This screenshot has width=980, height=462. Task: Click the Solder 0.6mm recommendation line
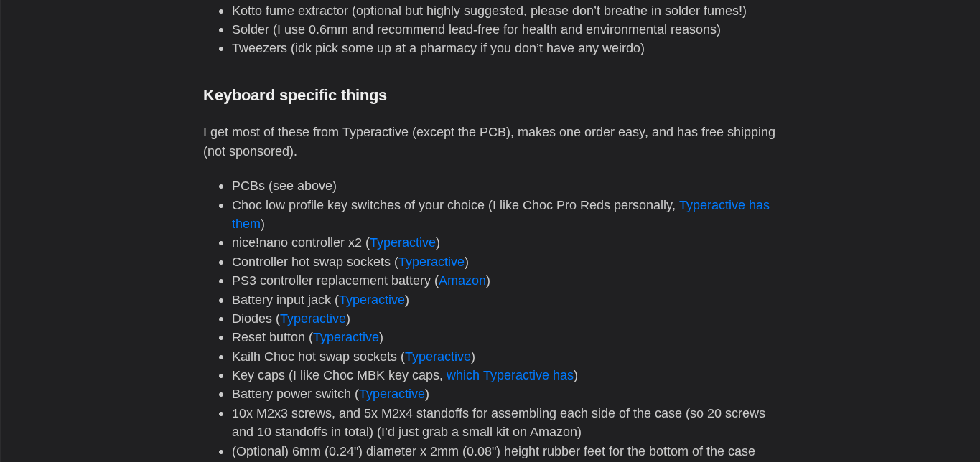(475, 29)
